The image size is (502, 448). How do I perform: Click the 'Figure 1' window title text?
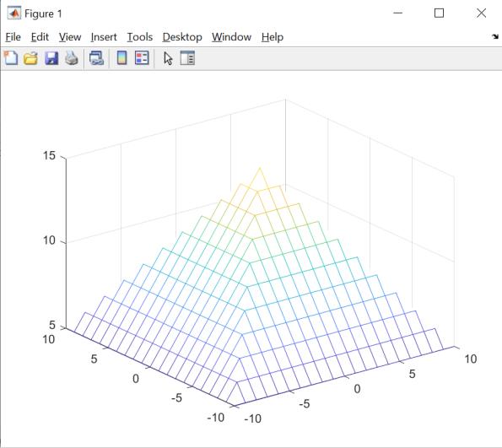click(43, 13)
